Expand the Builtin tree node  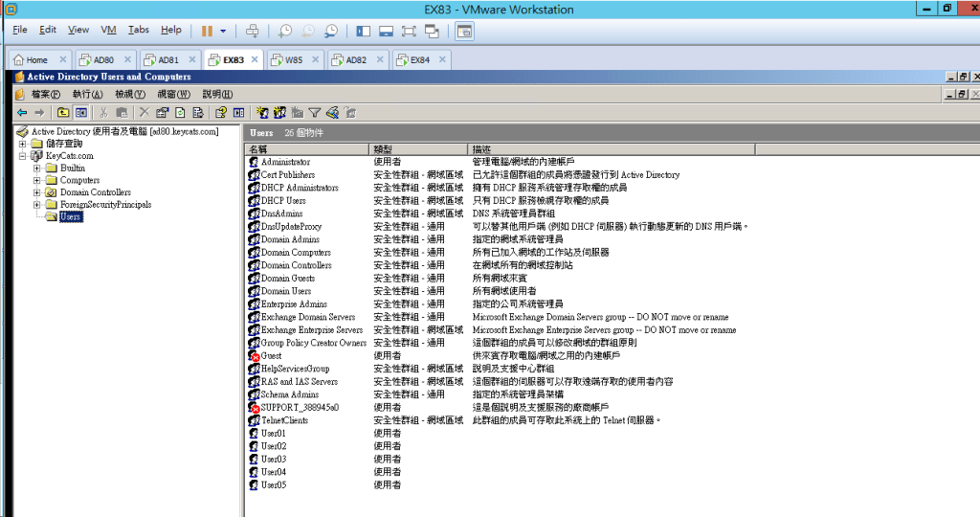(x=37, y=169)
